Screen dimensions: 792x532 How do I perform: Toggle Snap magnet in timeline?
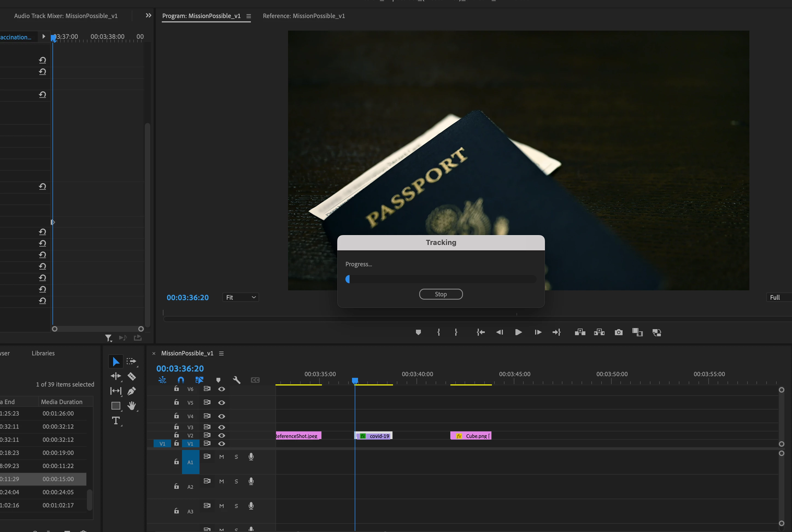tap(181, 380)
